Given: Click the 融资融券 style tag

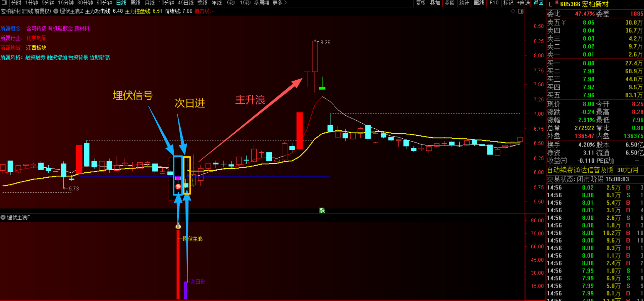Looking at the screenshot, I should pyautogui.click(x=36, y=57).
